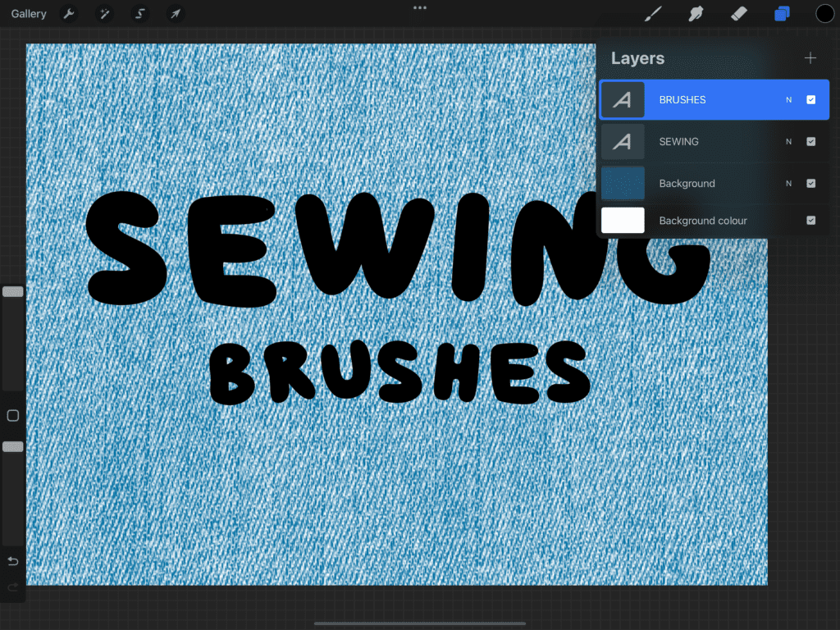The height and width of the screenshot is (630, 840).
Task: Hide the BRUSHES text layer
Action: pos(810,100)
